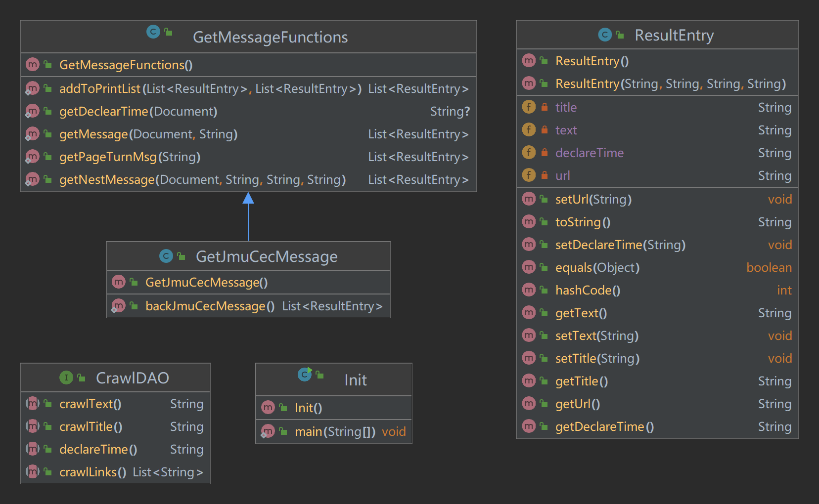Screen dimensions: 819x504
Task: Select the crawlLinks() method in CrawlDAO
Action: pyautogui.click(x=92, y=472)
